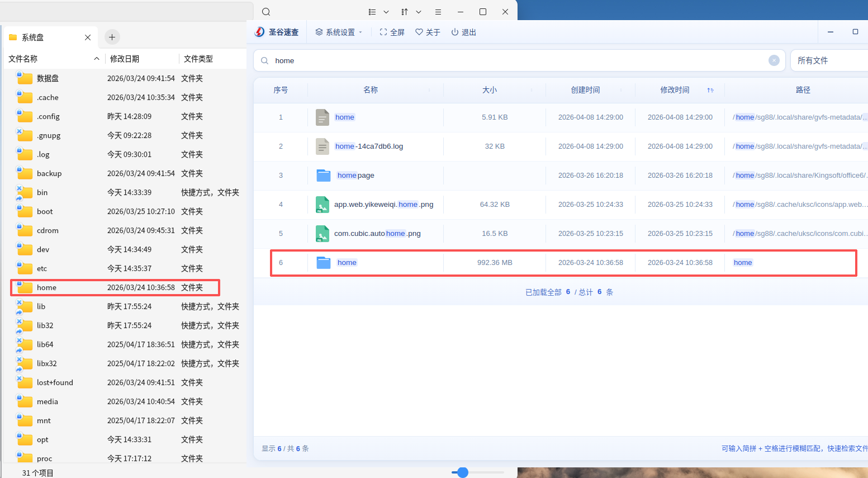This screenshot has width=868, height=478.
Task: Switch to list view mode icon
Action: tap(372, 12)
